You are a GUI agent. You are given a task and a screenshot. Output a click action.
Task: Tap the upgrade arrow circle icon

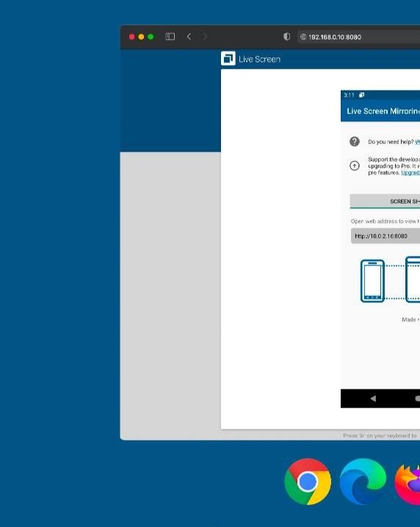pos(355,166)
